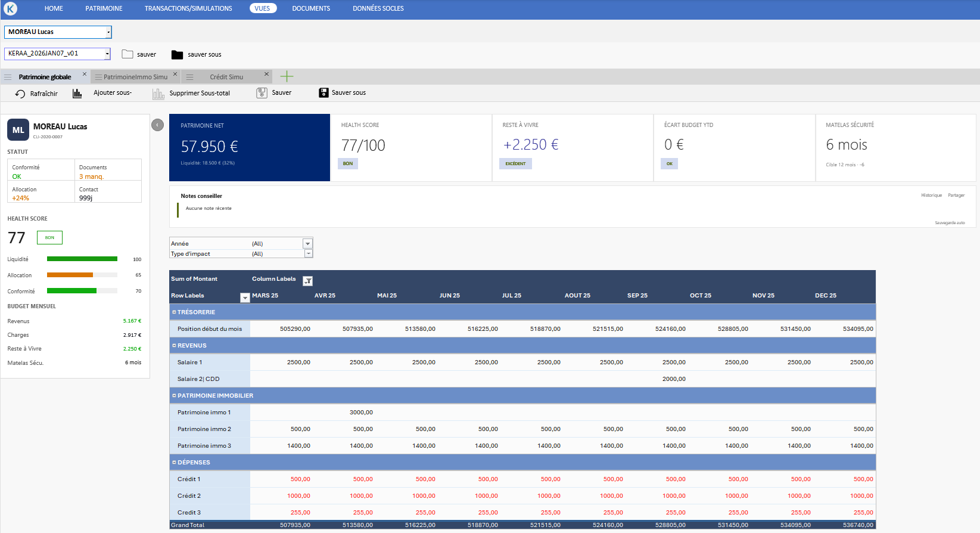Click the green plus to add tab
Screen dimensions: 980x533
pyautogui.click(x=287, y=76)
